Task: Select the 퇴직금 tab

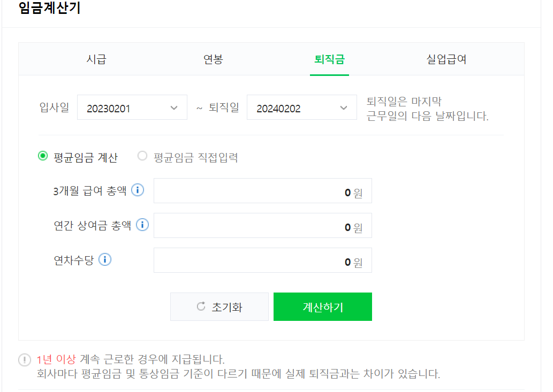Action: coord(329,59)
